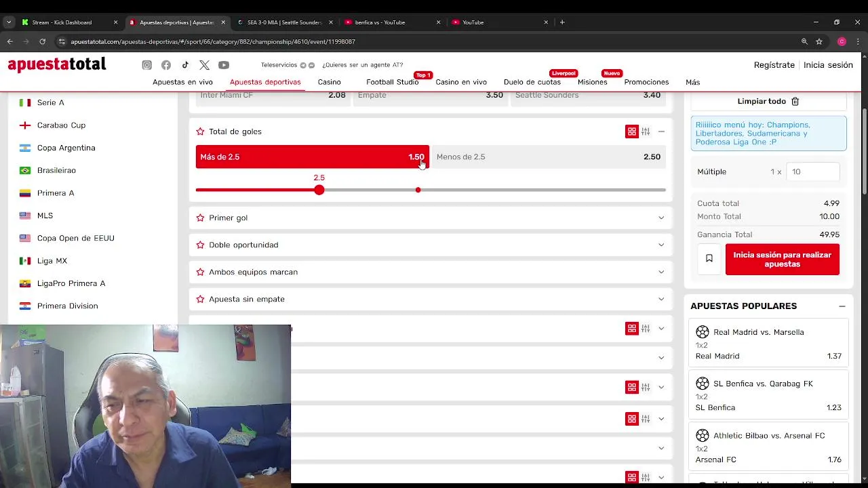This screenshot has width=868, height=488.
Task: Switch Total de goles to slider view
Action: [646, 131]
